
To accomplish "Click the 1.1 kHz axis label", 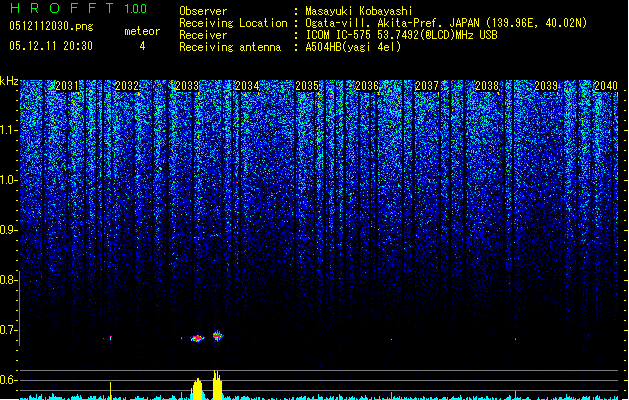I will 8,130.
